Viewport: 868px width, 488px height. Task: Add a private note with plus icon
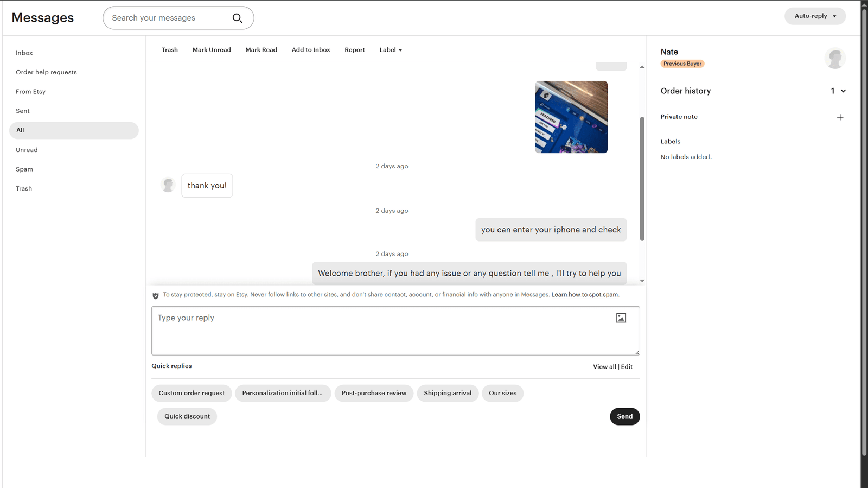pos(840,117)
